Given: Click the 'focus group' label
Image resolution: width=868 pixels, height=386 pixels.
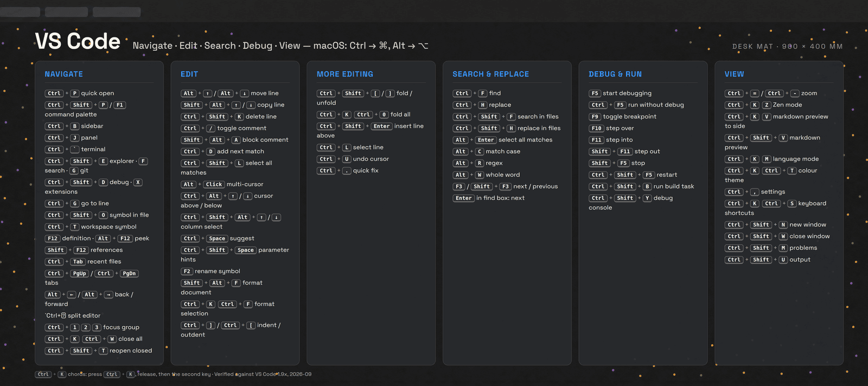Looking at the screenshot, I should click(x=121, y=327).
